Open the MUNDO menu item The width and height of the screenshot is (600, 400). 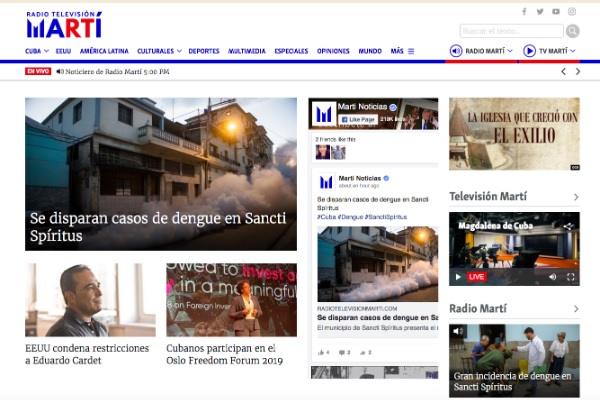pyautogui.click(x=370, y=51)
